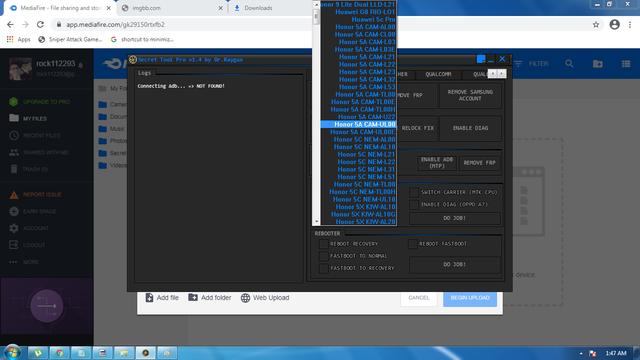Select Huawei G8 RIO-L01 model
Screen dimensions: 640x360
click(x=358, y=12)
